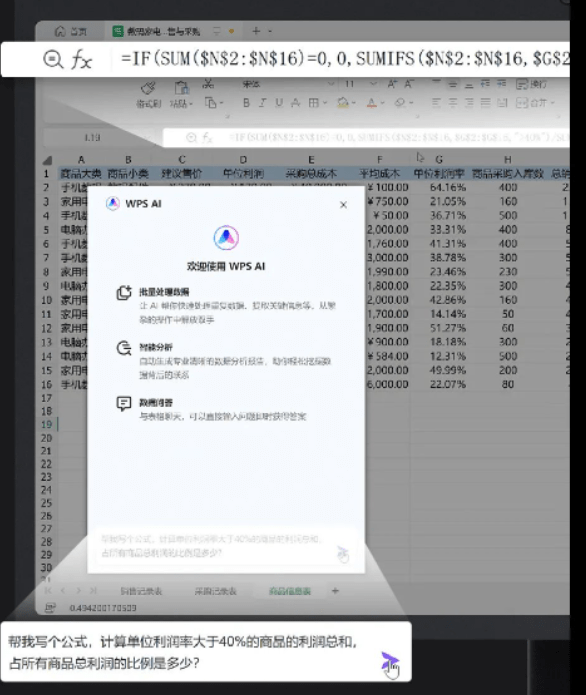This screenshot has width=586, height=695.
Task: Click the eraser clear icon
Action: pyautogui.click(x=400, y=103)
